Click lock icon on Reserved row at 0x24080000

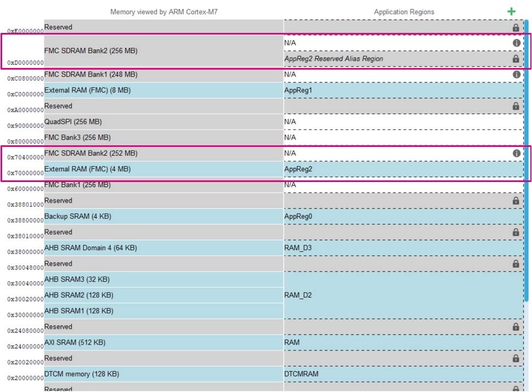click(x=516, y=327)
